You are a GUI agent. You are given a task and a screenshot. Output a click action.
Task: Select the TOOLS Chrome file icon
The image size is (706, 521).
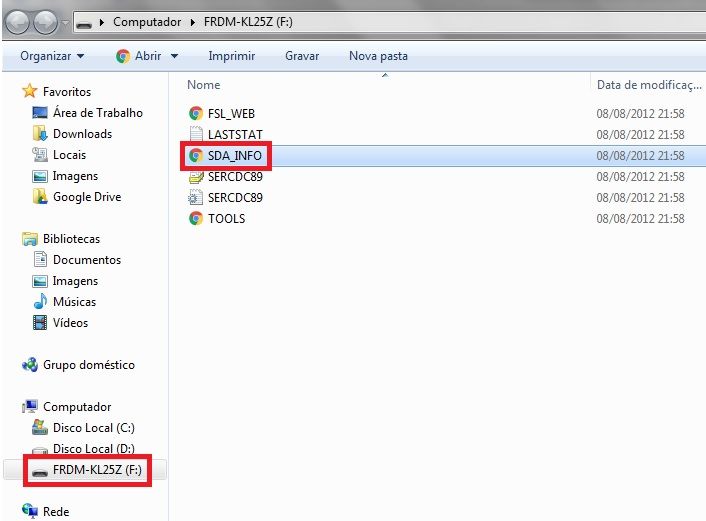[x=195, y=218]
